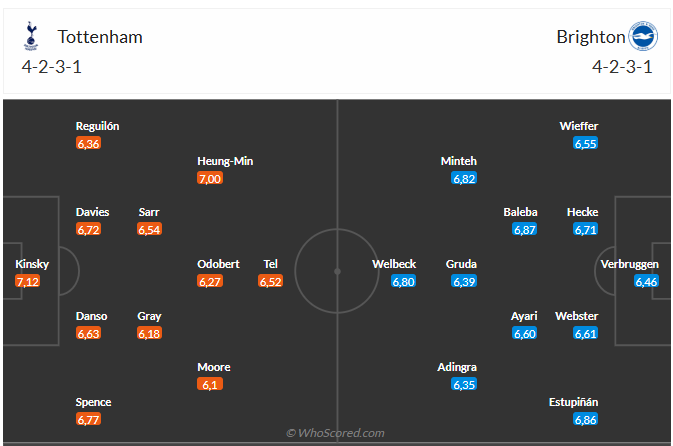Click Verbruggen's 6,46 rating badge
This screenshot has height=446, width=673.
tap(646, 282)
